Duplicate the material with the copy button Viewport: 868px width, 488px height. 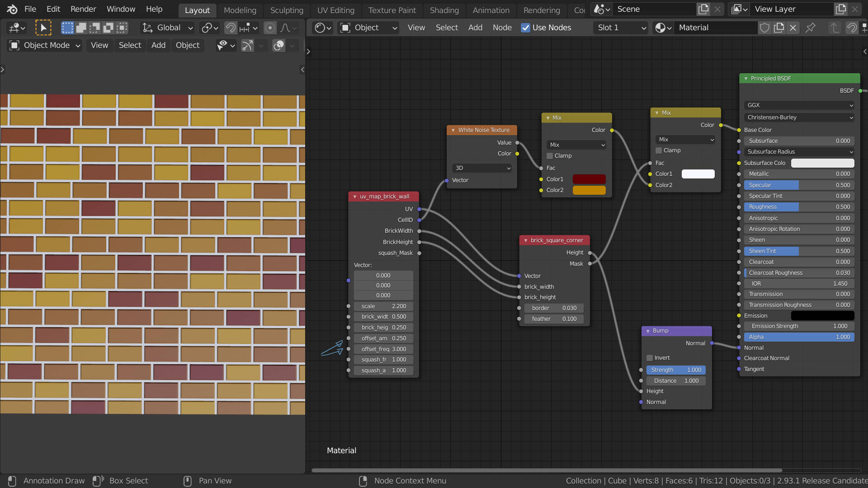coord(779,28)
